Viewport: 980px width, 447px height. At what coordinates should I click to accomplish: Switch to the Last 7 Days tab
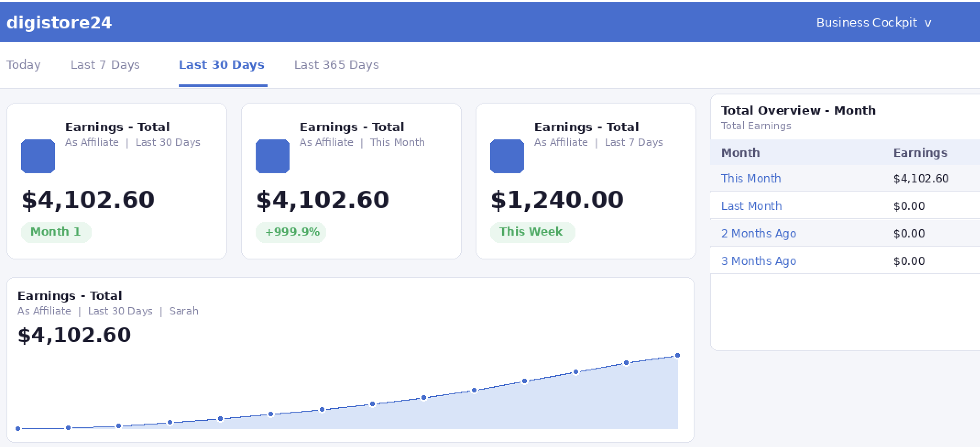(x=105, y=65)
